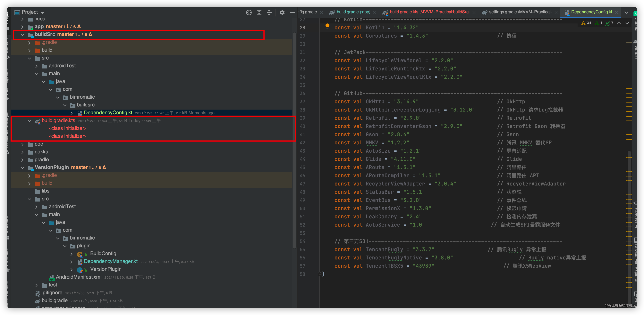Screen dimensions: 644x315
Task: Select first <class initializer> entry
Action: coord(67,128)
